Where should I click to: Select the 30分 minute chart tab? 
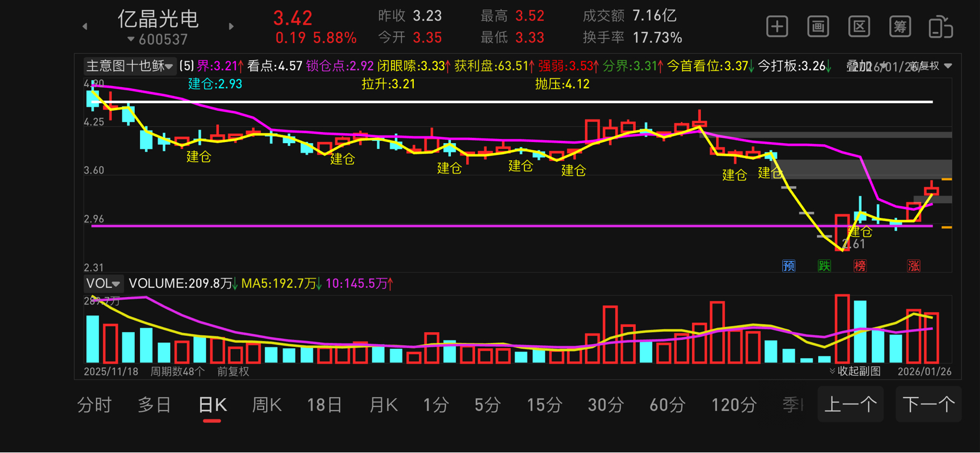coord(606,405)
